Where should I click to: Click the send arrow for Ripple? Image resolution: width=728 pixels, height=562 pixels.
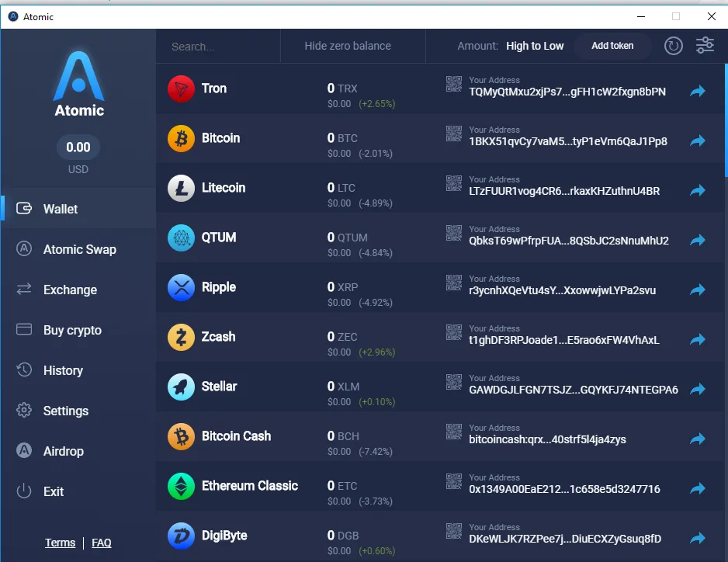[x=698, y=290]
